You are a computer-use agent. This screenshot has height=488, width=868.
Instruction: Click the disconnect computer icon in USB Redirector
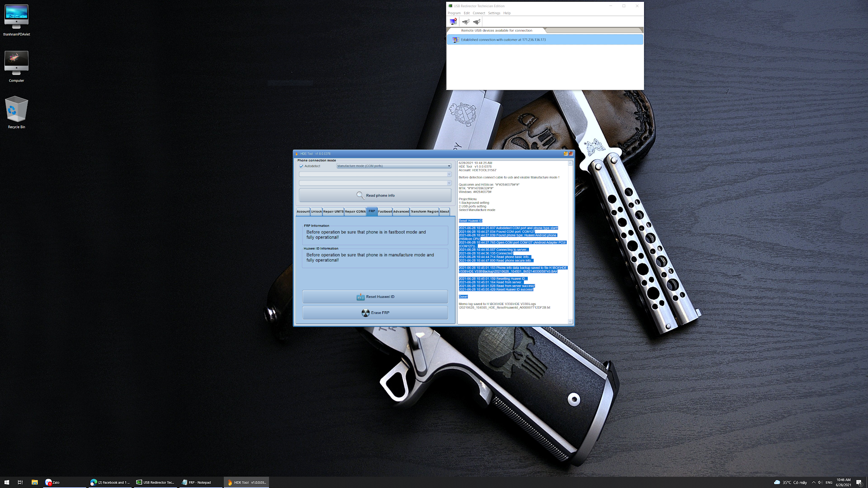click(453, 22)
